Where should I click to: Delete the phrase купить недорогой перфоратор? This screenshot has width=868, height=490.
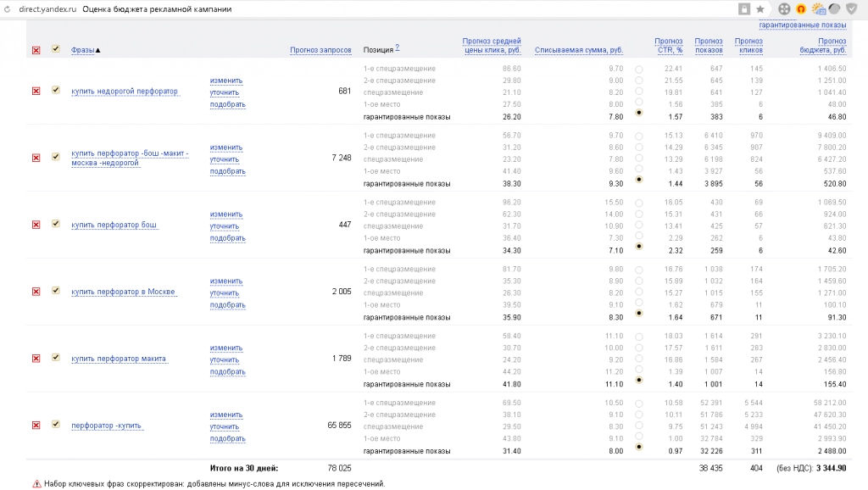(36, 91)
